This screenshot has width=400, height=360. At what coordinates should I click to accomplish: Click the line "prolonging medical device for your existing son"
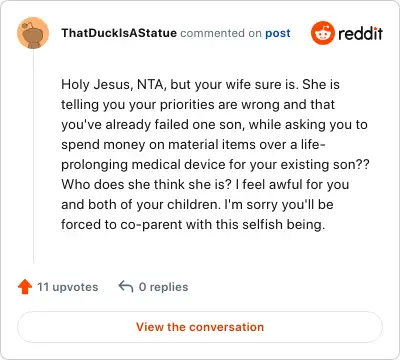[215, 164]
